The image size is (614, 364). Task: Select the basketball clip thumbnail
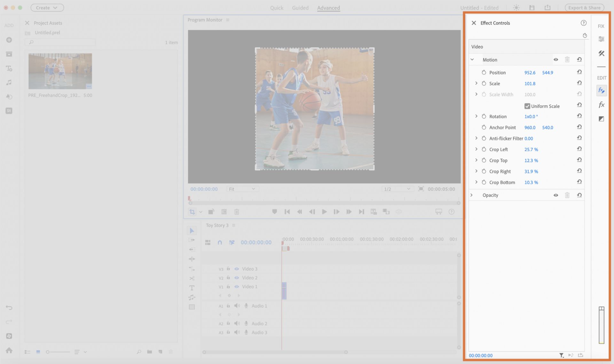pos(60,71)
